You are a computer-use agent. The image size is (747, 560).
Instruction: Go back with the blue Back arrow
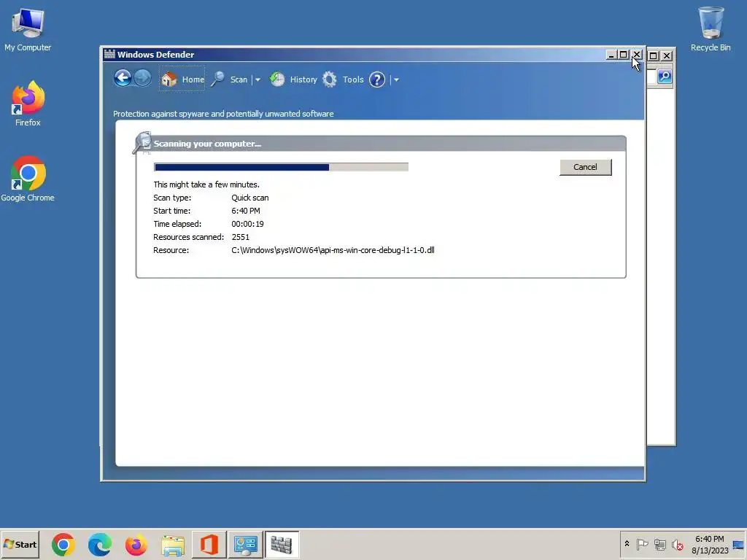(123, 78)
